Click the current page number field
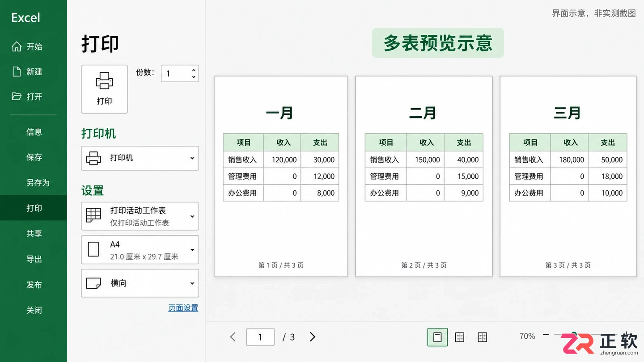 point(260,337)
